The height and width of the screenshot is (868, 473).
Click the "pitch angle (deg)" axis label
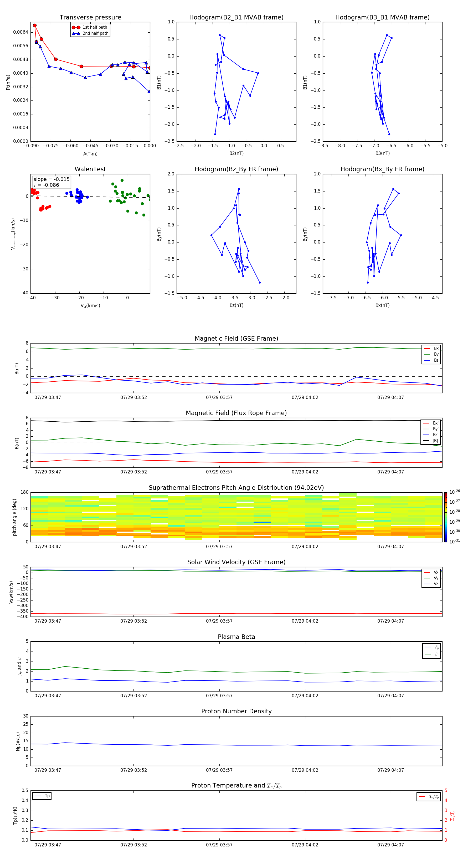[14, 517]
